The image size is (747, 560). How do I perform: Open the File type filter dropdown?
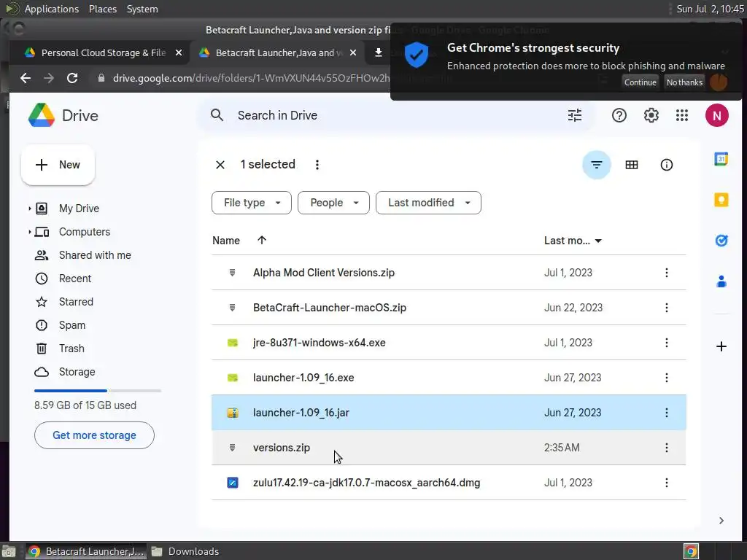pyautogui.click(x=252, y=203)
